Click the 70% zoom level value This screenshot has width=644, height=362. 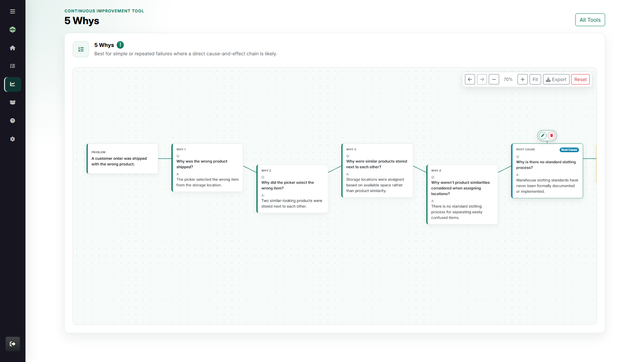click(508, 79)
